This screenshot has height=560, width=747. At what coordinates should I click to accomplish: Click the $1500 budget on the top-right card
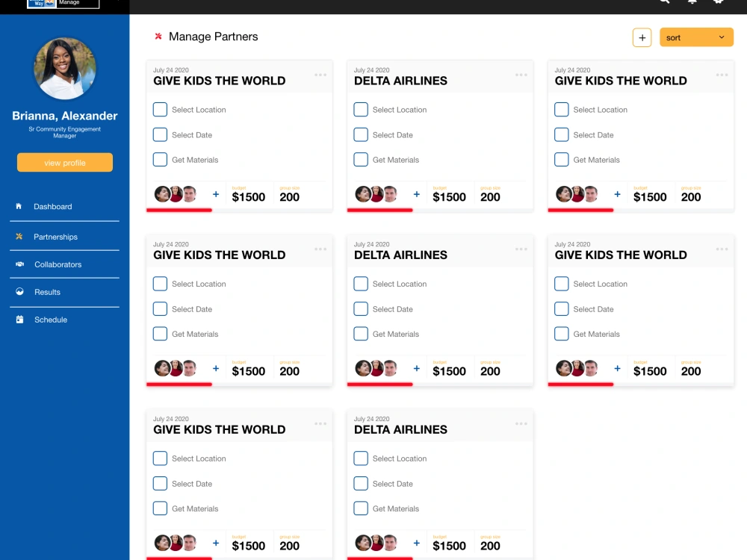click(650, 197)
